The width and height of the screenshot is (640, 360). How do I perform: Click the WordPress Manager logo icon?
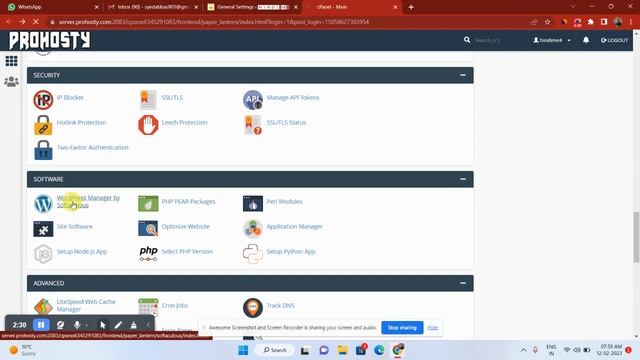[x=43, y=204]
